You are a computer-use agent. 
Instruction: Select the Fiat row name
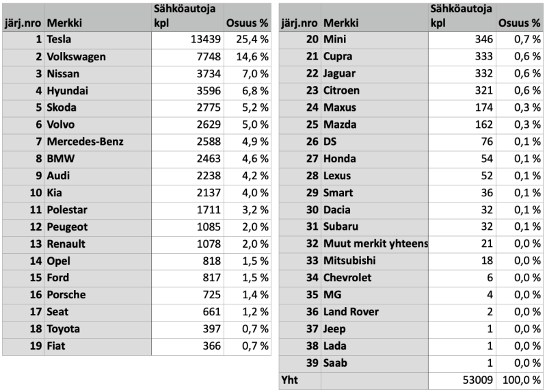(58, 345)
